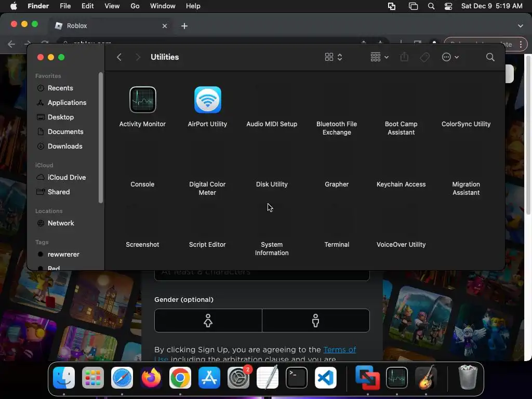
Task: Open the Finder action ellipsis menu
Action: coord(450,57)
